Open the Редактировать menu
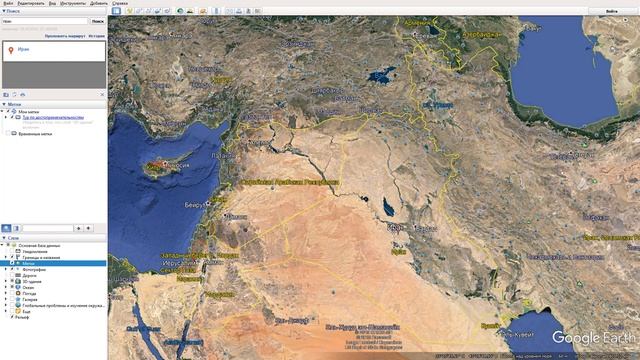This screenshot has height=360, width=640. point(31,3)
